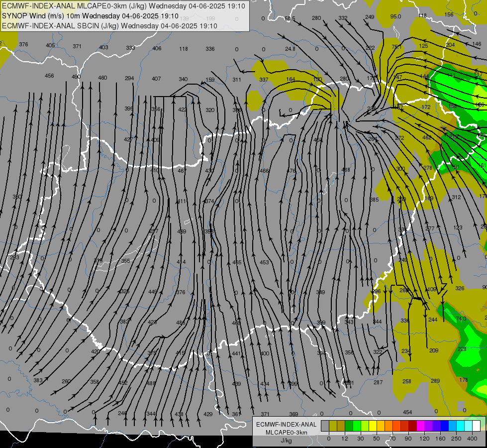Click the legend scale value '90'
The image size is (487, 448).
tap(408, 439)
